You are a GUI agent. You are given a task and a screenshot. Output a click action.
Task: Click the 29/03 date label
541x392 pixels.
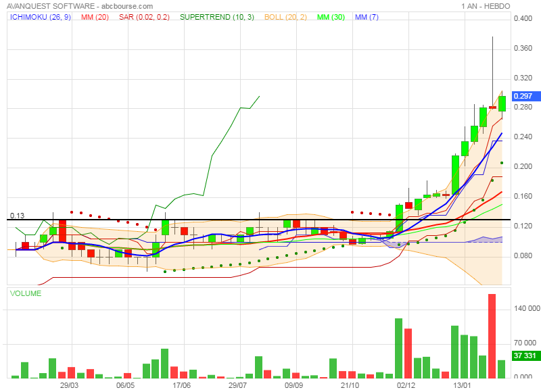[x=69, y=385]
